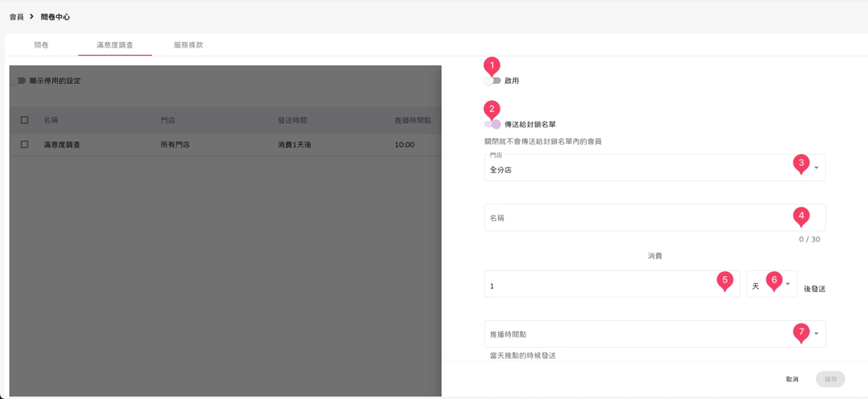Click the 名稱 column header
The width and height of the screenshot is (868, 399).
coord(51,120)
